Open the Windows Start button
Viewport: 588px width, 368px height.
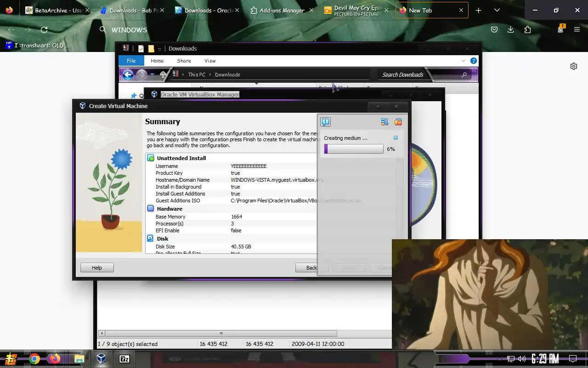(x=11, y=359)
